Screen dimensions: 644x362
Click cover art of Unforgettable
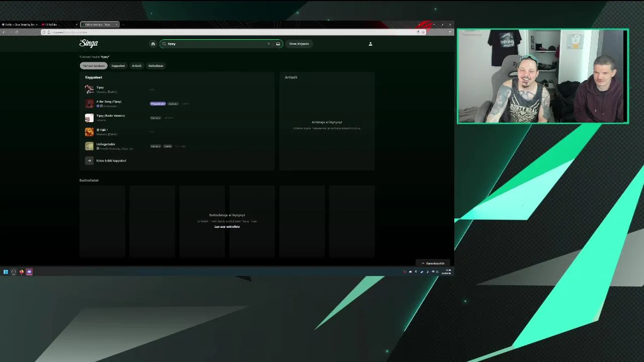click(89, 146)
